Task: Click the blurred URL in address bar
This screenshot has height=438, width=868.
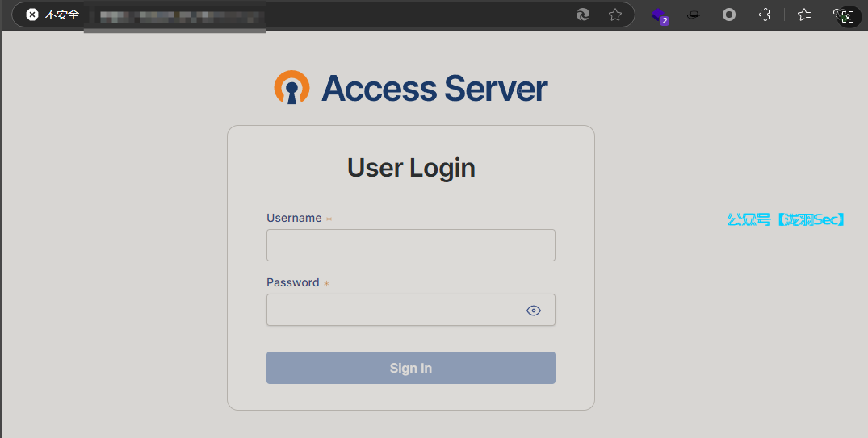Action: point(178,15)
